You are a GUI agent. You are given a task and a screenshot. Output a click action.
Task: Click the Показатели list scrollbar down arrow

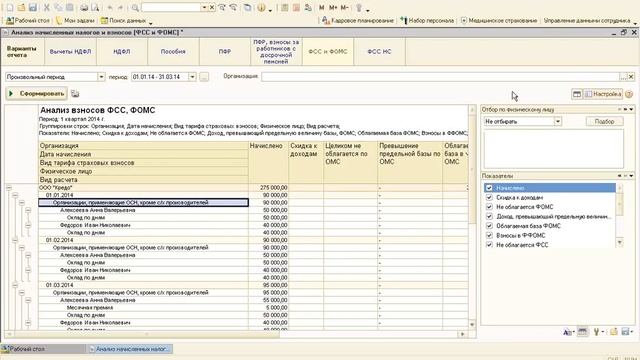tap(620, 242)
